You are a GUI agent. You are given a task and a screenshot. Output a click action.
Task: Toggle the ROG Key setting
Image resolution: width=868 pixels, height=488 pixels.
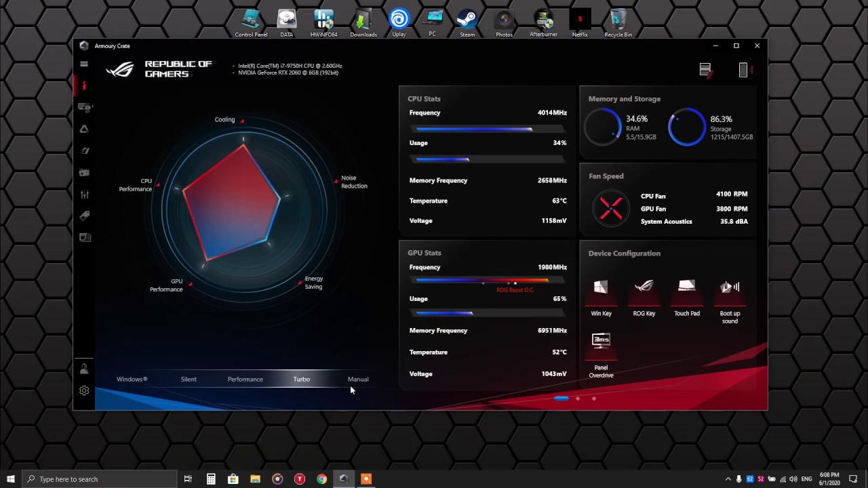644,298
